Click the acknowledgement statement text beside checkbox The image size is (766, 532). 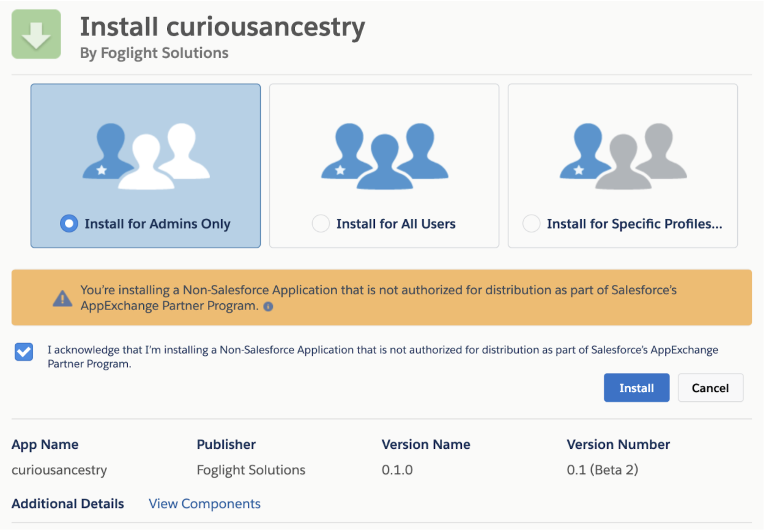(383, 357)
